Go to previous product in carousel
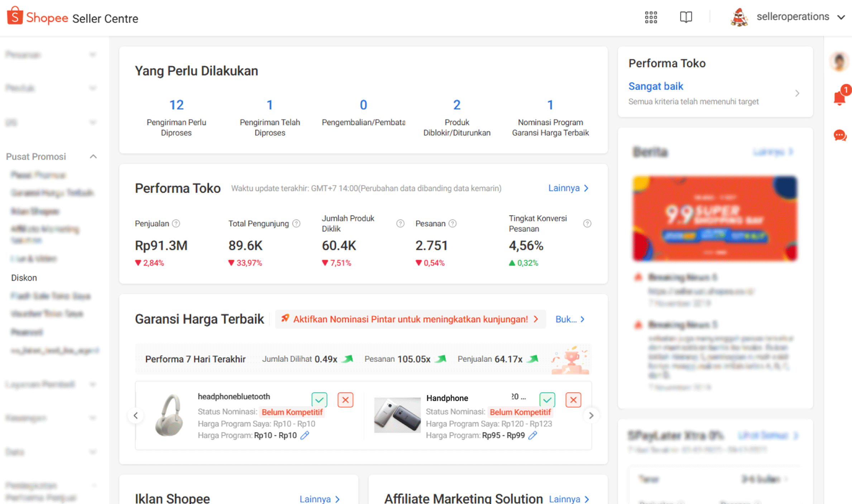Viewport: 852px width, 504px height. 136,416
